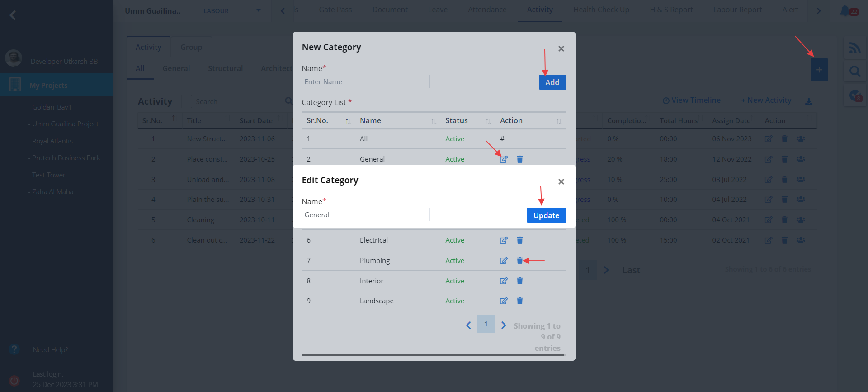The height and width of the screenshot is (392, 868).
Task: Click the notification bell icon
Action: click(844, 11)
